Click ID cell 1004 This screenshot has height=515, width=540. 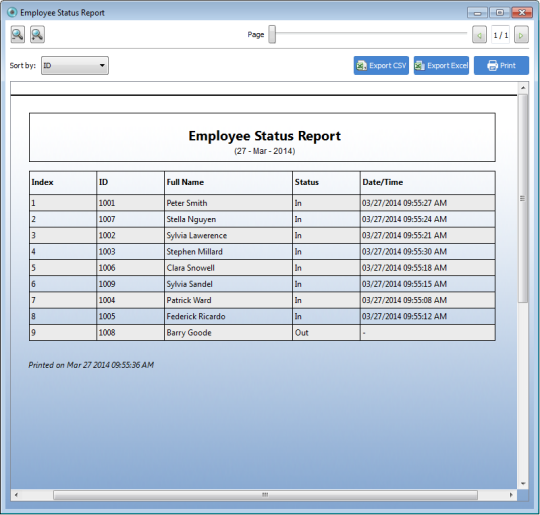(x=131, y=300)
